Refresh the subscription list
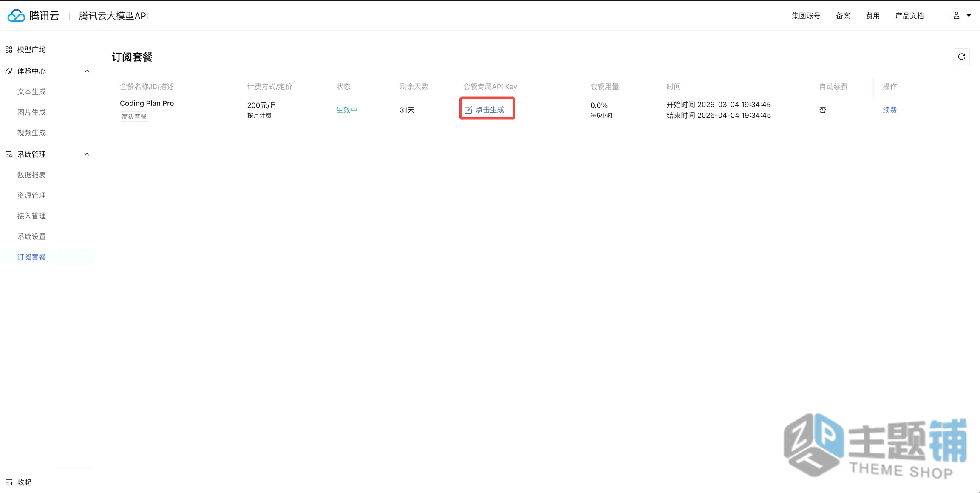 tap(961, 57)
